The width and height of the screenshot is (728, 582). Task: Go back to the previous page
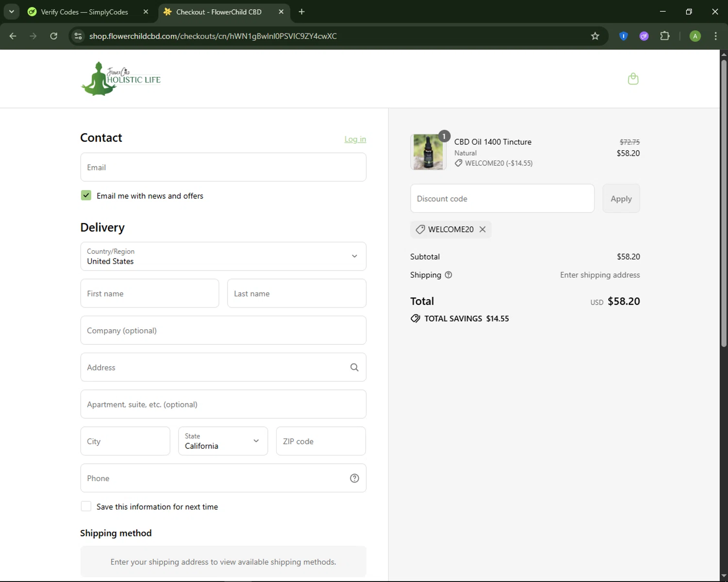coord(13,36)
